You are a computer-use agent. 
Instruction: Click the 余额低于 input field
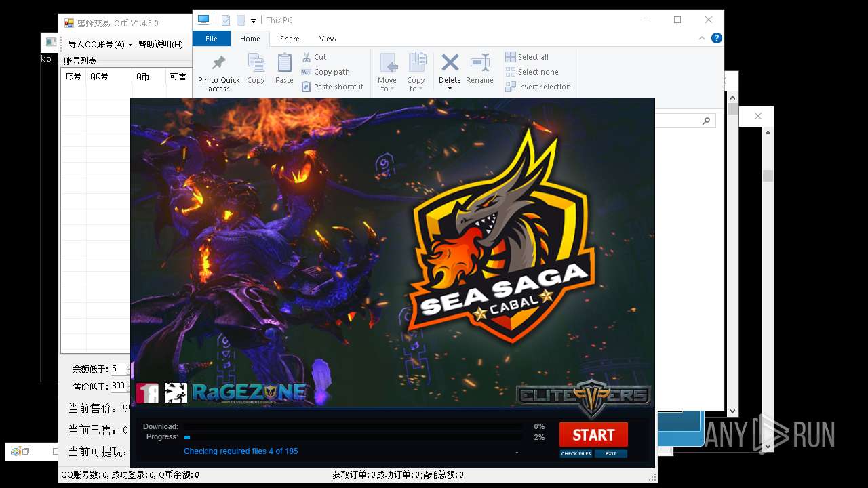[x=119, y=369]
